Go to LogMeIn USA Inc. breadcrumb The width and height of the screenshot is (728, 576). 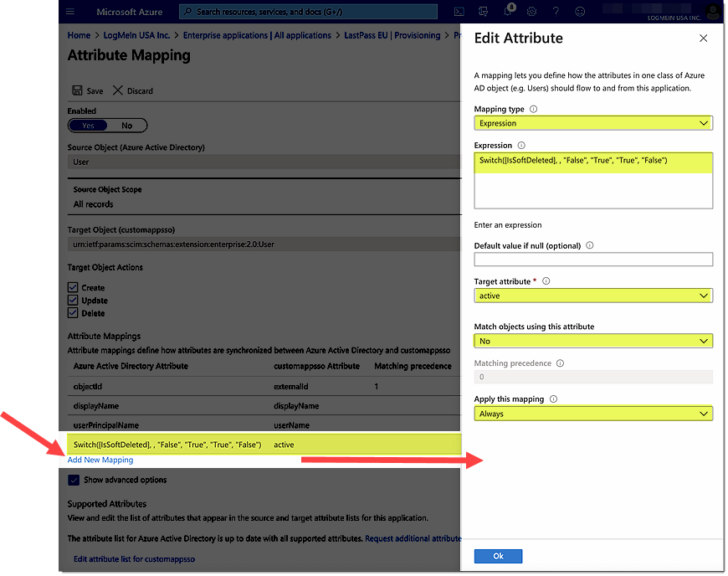[x=136, y=35]
